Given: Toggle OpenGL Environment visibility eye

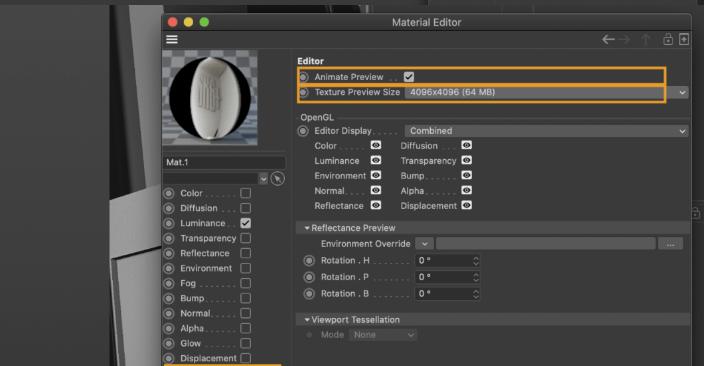Looking at the screenshot, I should click(x=376, y=175).
